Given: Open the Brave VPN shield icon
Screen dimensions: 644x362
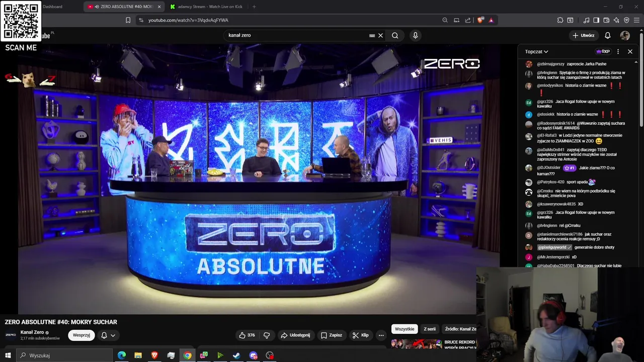Looking at the screenshot, I should point(626,20).
